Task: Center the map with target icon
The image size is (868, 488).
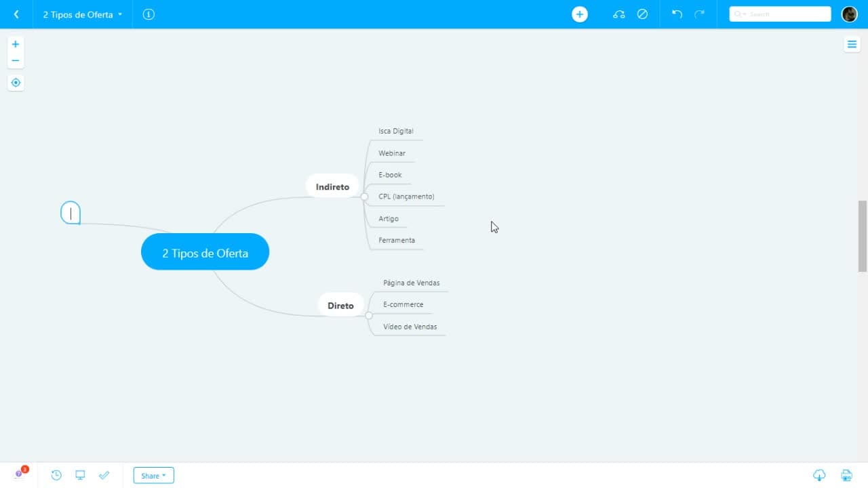Action: (x=16, y=83)
